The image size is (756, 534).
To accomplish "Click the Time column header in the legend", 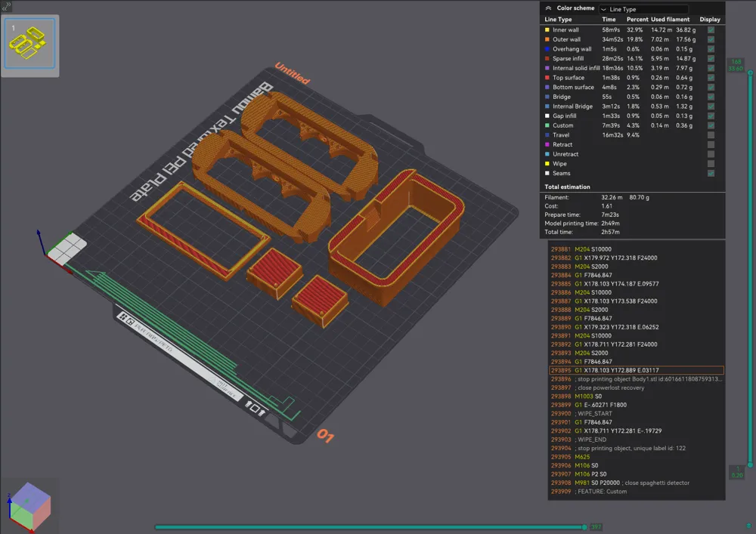I will (x=609, y=19).
